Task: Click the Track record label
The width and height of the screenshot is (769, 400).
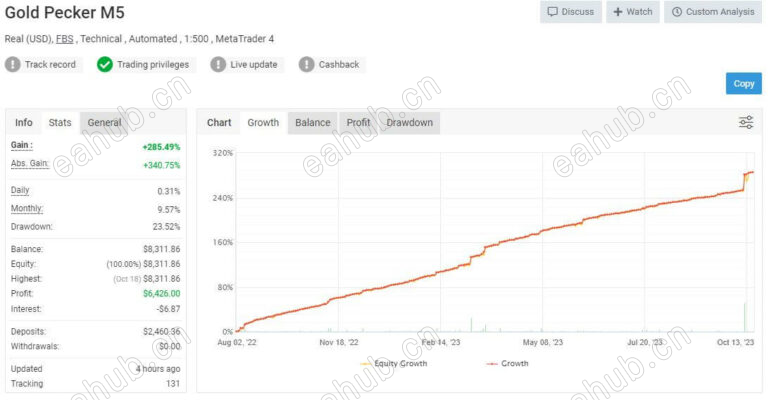Action: [50, 65]
